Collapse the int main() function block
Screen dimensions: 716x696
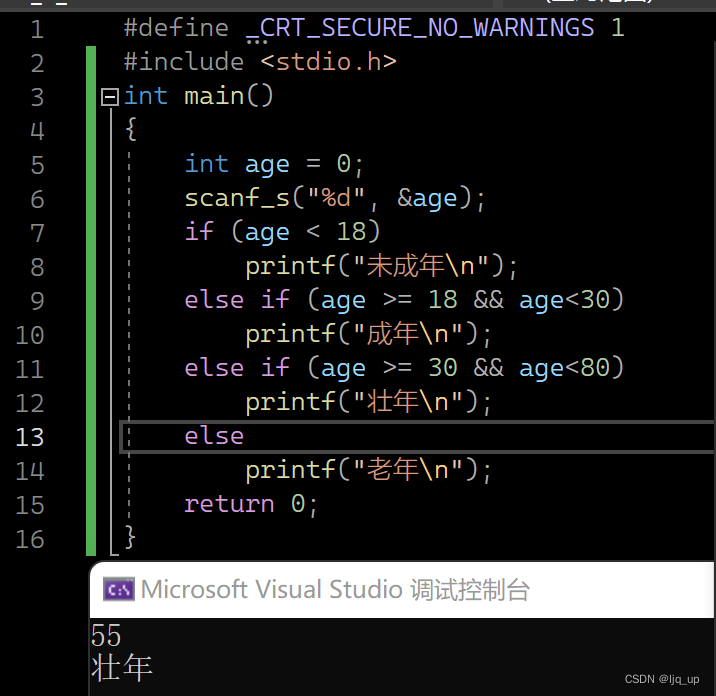pos(109,97)
